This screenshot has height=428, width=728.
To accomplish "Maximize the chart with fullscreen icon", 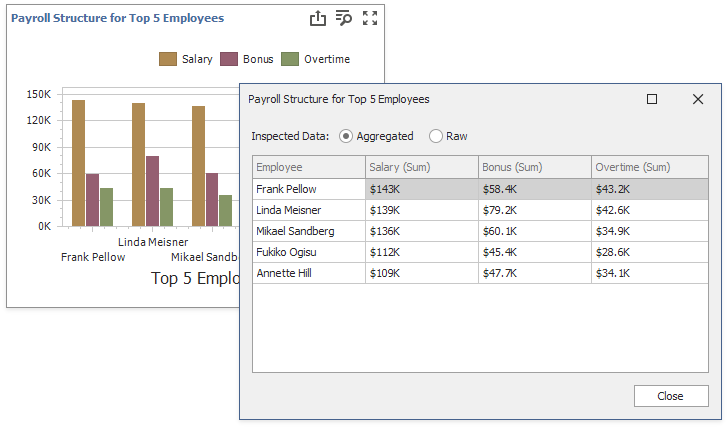I will click(370, 18).
